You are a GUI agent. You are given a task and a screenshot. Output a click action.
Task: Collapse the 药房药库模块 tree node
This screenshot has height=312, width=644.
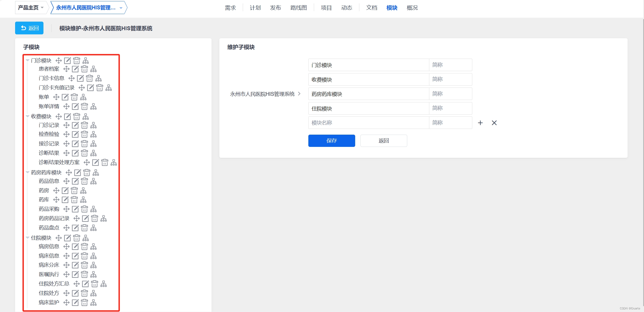point(28,172)
